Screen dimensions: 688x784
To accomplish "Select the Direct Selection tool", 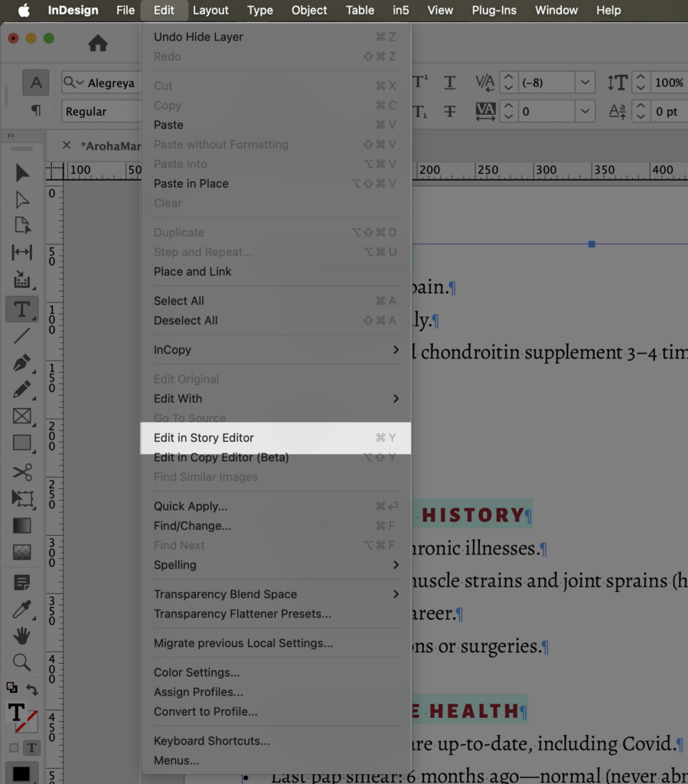I will 22,200.
